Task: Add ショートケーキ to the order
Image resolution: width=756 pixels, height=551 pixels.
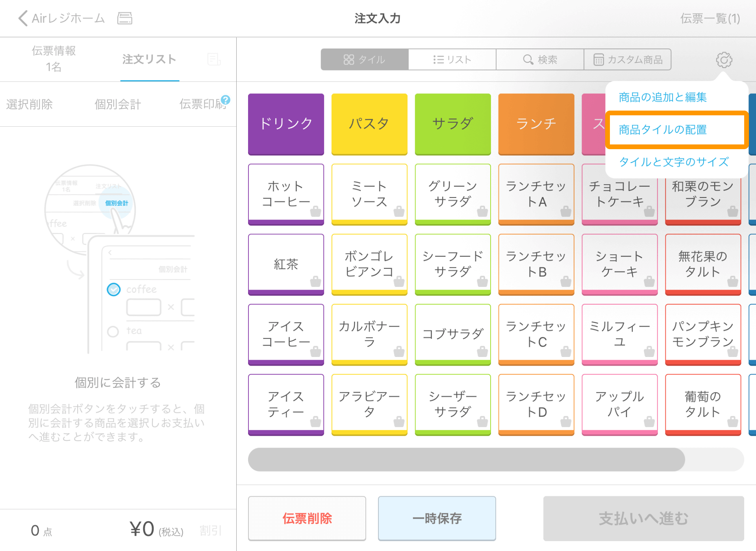Action: click(x=620, y=264)
